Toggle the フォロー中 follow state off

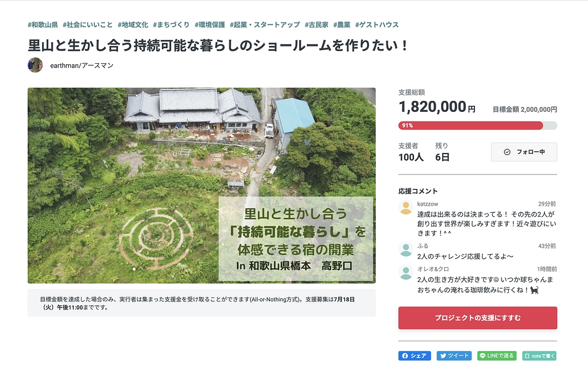(524, 152)
